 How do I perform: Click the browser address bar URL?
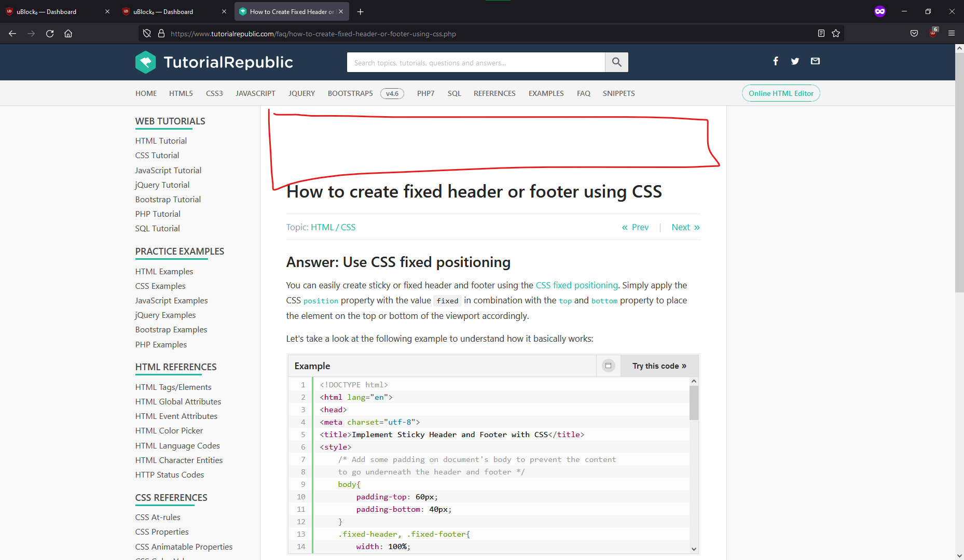pyautogui.click(x=313, y=34)
